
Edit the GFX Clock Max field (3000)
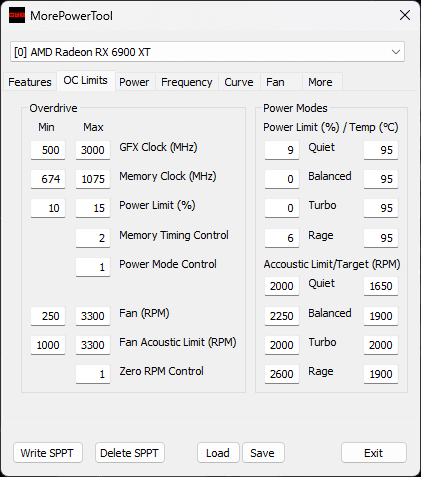pos(93,150)
